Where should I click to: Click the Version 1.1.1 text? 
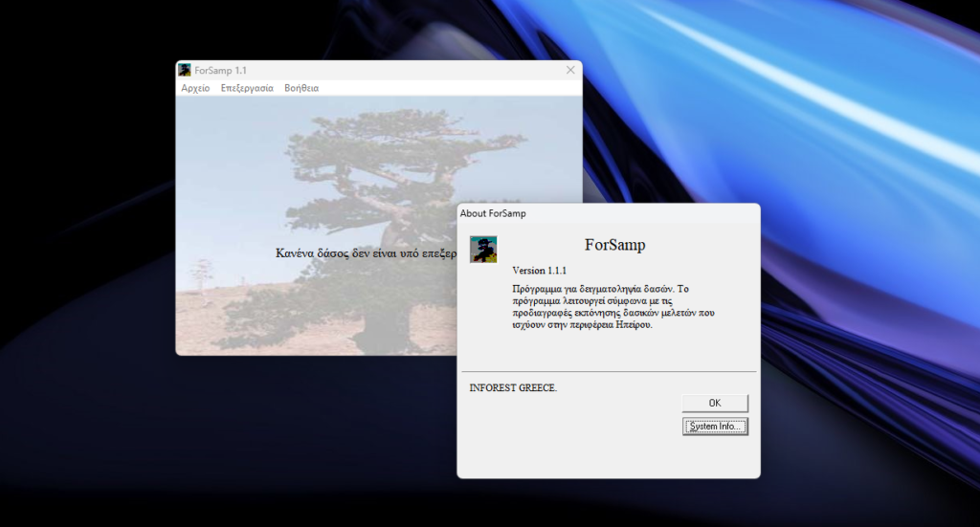point(539,271)
